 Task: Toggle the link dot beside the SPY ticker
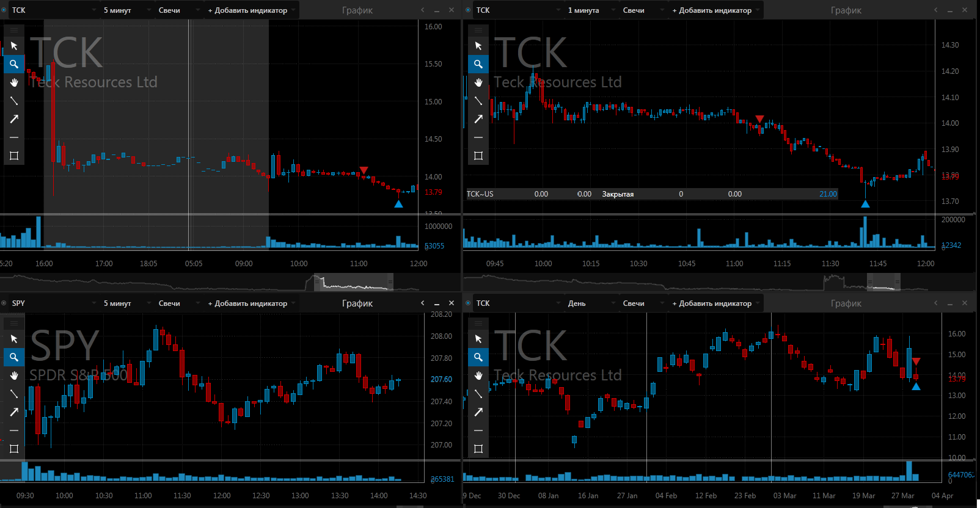click(4, 303)
